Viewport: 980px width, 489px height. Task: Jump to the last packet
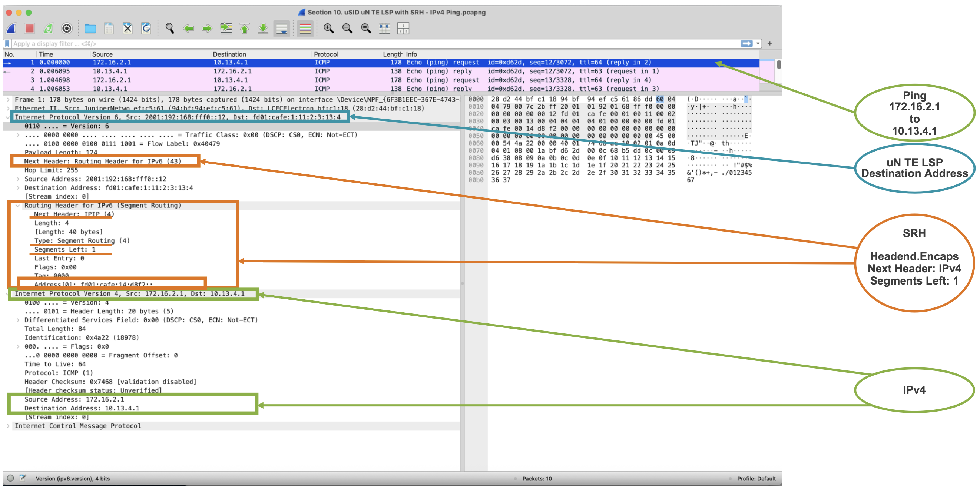coord(263,29)
